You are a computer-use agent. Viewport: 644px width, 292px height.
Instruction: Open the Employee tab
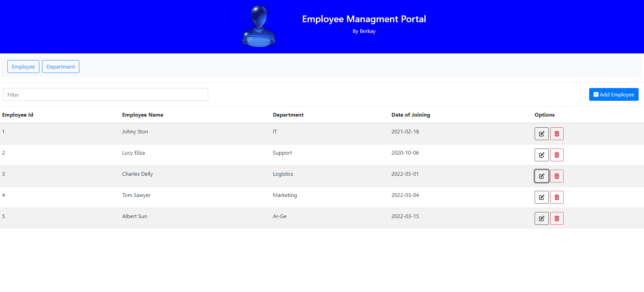click(x=23, y=67)
